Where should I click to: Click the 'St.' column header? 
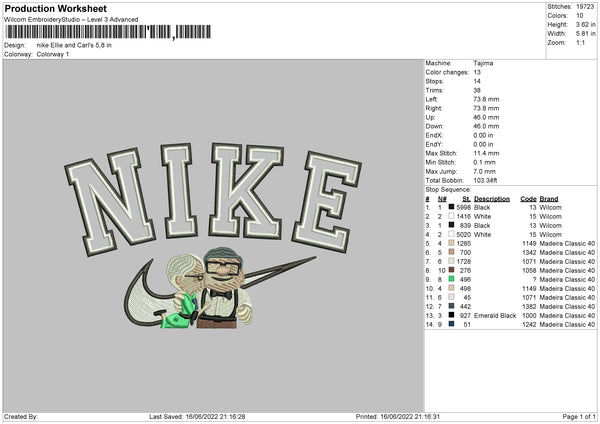pyautogui.click(x=466, y=199)
